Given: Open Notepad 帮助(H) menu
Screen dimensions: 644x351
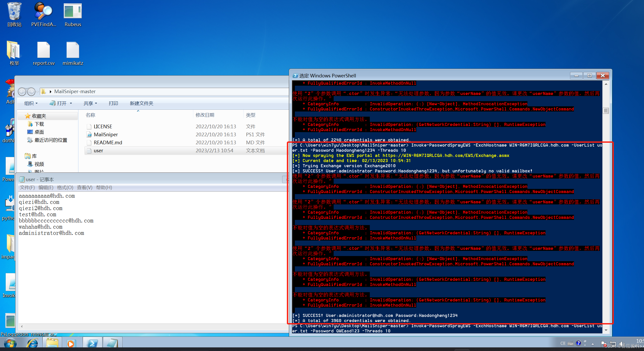Looking at the screenshot, I should pos(104,187).
